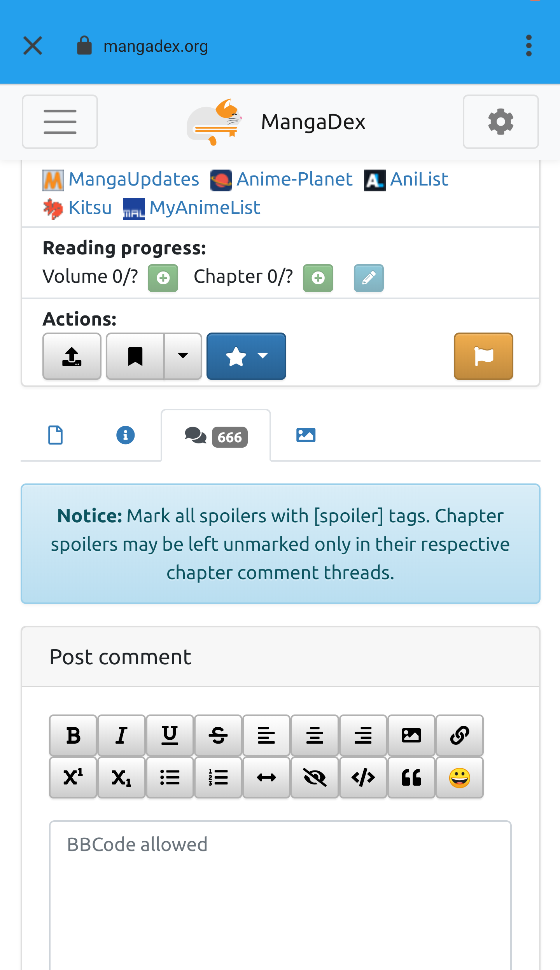The width and height of the screenshot is (560, 970).
Task: Insert an image via editor toolbar
Action: tap(411, 735)
